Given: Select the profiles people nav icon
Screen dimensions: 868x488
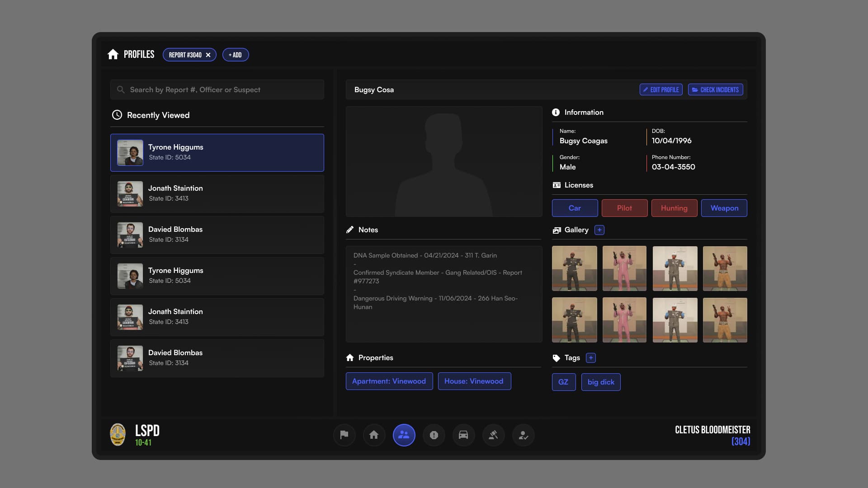Looking at the screenshot, I should [x=404, y=435].
